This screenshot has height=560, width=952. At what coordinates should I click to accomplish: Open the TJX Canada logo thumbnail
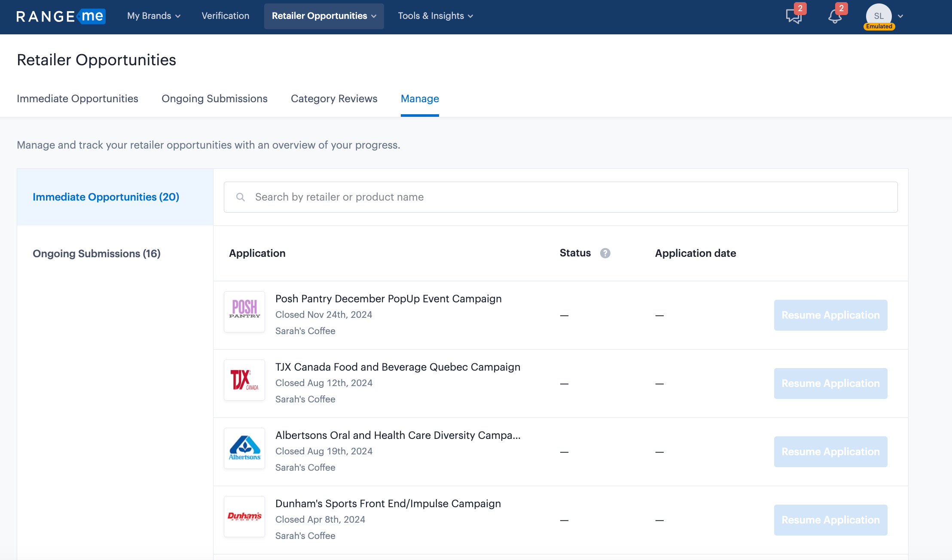click(x=244, y=380)
